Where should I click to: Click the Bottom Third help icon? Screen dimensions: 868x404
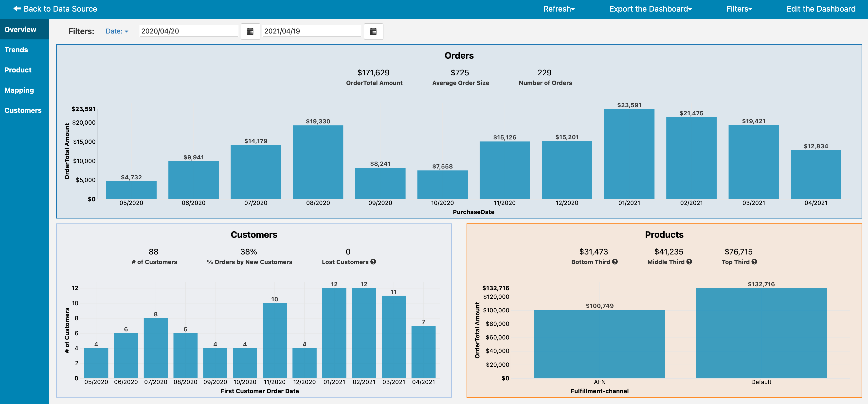[615, 262]
